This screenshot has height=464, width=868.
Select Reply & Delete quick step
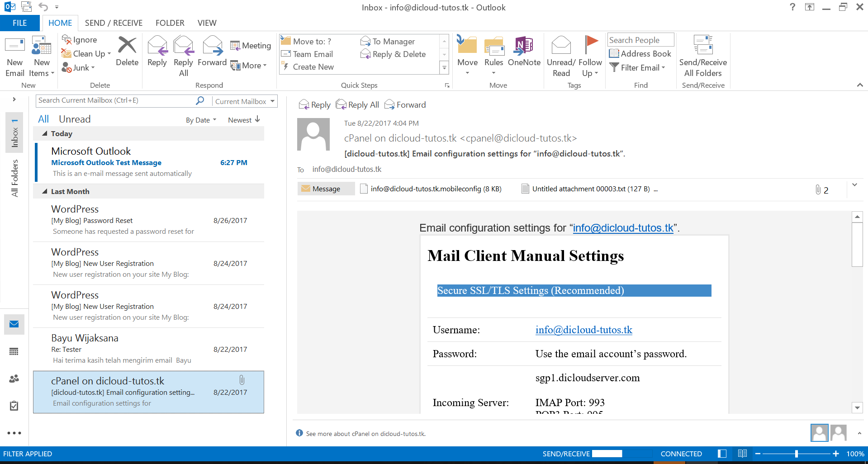393,54
